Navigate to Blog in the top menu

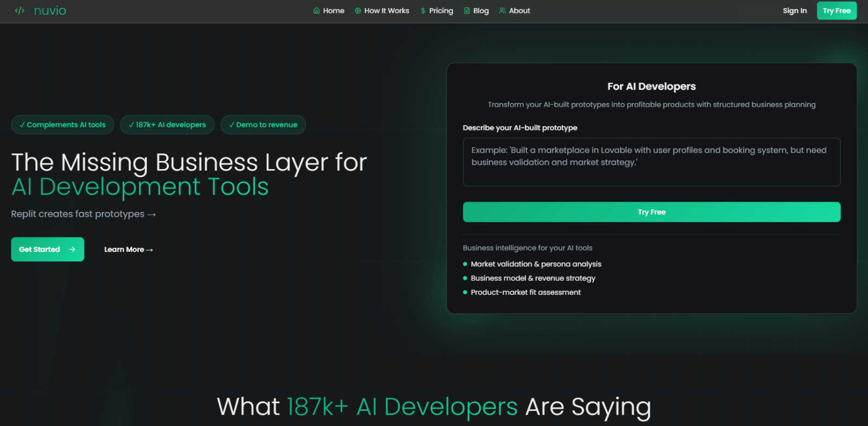(481, 11)
